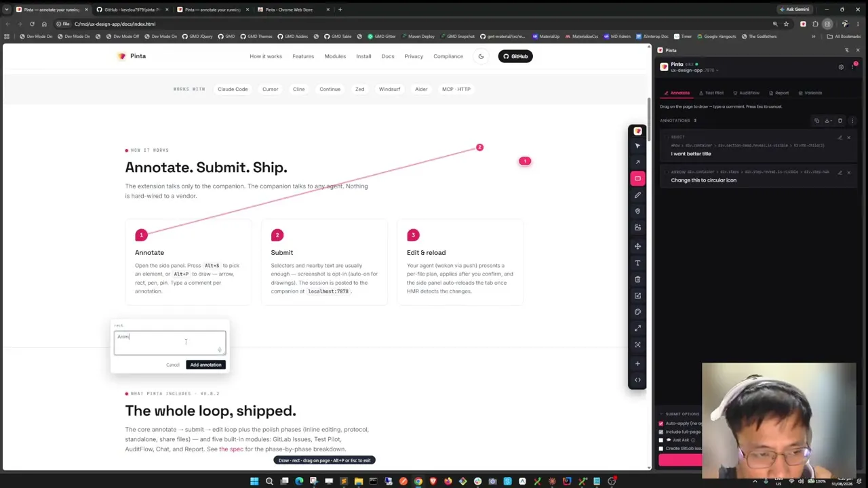Toggle the Include full-page checkbox
The image size is (868, 488).
tap(661, 432)
